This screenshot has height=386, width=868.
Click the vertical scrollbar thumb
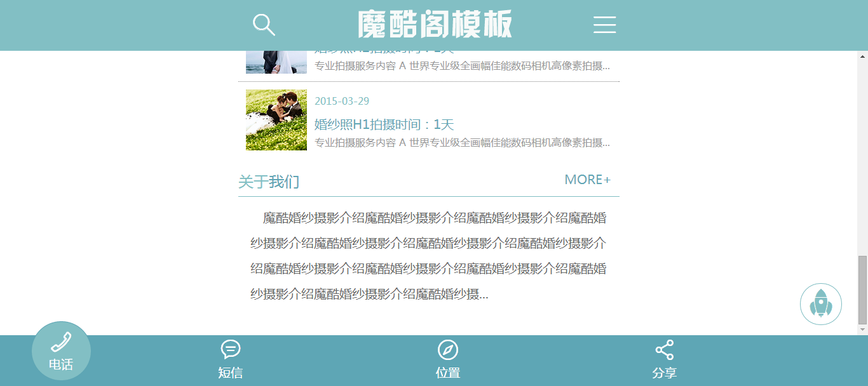(862, 290)
